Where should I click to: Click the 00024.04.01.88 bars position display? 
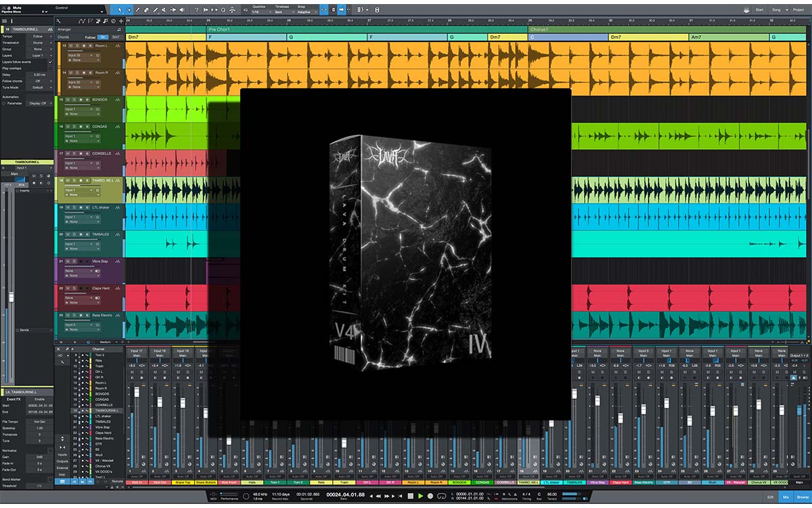pyautogui.click(x=345, y=494)
